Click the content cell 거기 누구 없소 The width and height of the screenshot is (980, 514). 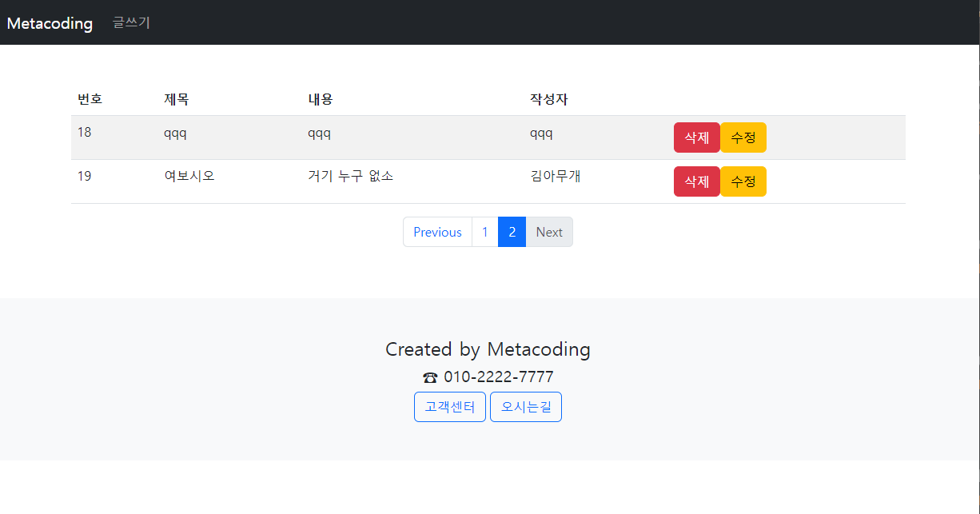click(350, 176)
